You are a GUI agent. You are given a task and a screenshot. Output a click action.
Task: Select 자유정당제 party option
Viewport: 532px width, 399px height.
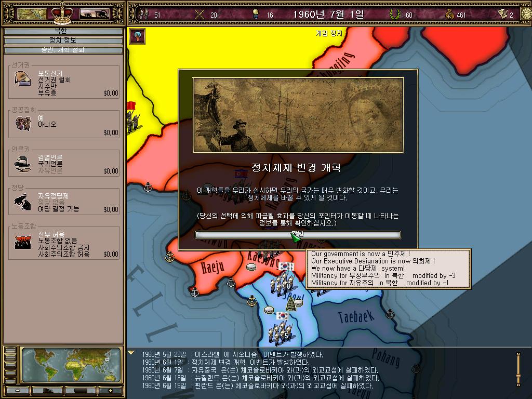[x=54, y=196]
